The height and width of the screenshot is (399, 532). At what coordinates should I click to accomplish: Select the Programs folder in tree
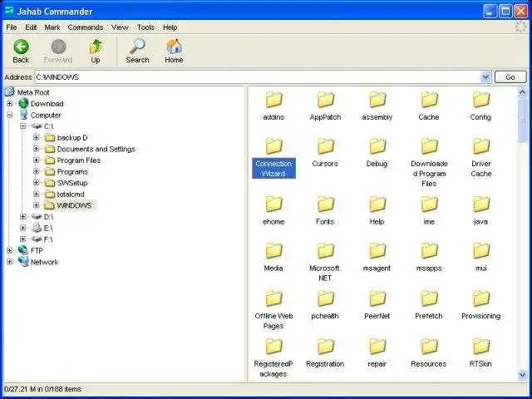(72, 172)
